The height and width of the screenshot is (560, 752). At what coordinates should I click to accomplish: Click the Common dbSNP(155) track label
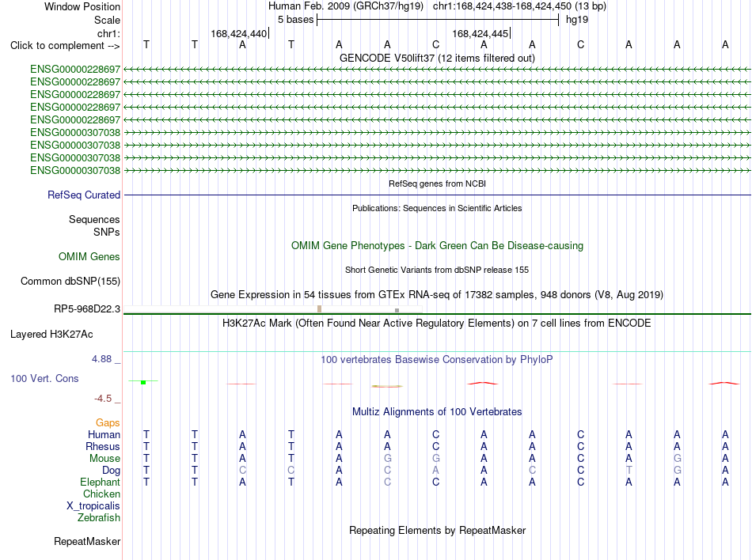(70, 282)
